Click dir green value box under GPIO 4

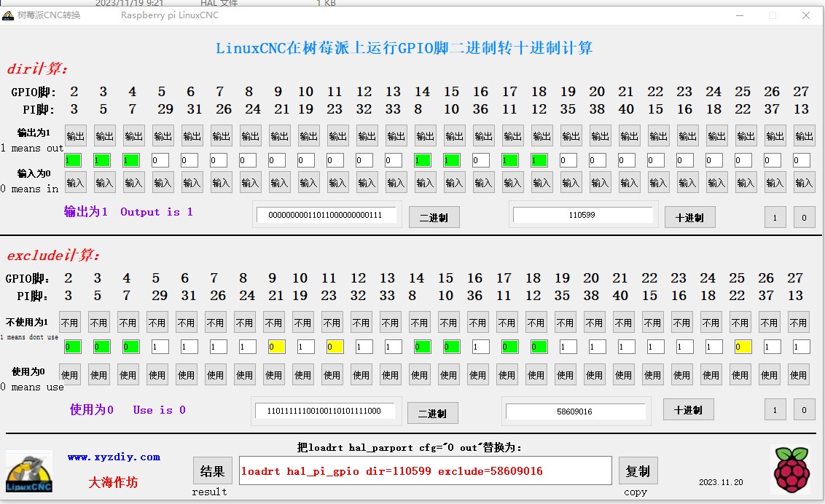(x=131, y=160)
